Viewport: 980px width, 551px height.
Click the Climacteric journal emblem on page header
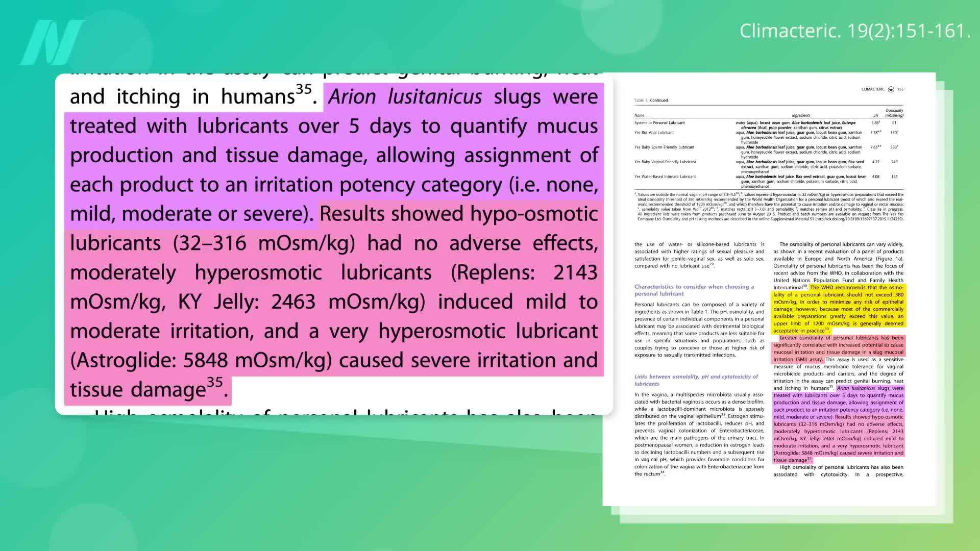[891, 89]
